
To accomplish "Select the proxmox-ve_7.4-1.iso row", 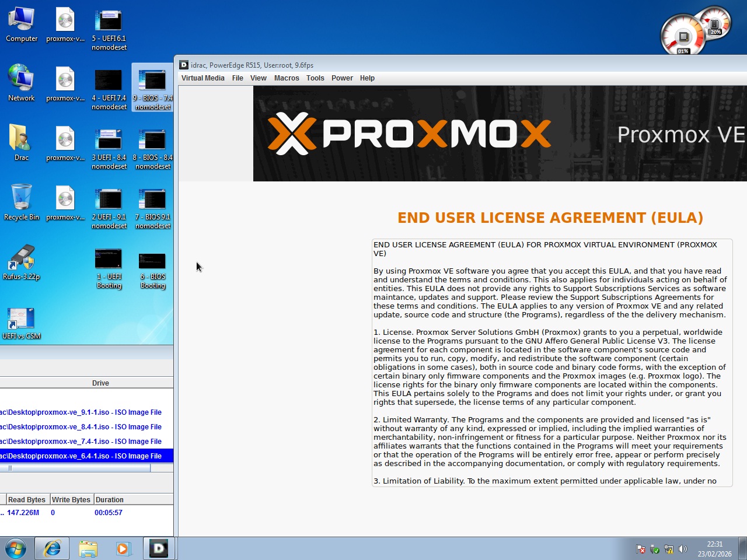I will (x=86, y=442).
